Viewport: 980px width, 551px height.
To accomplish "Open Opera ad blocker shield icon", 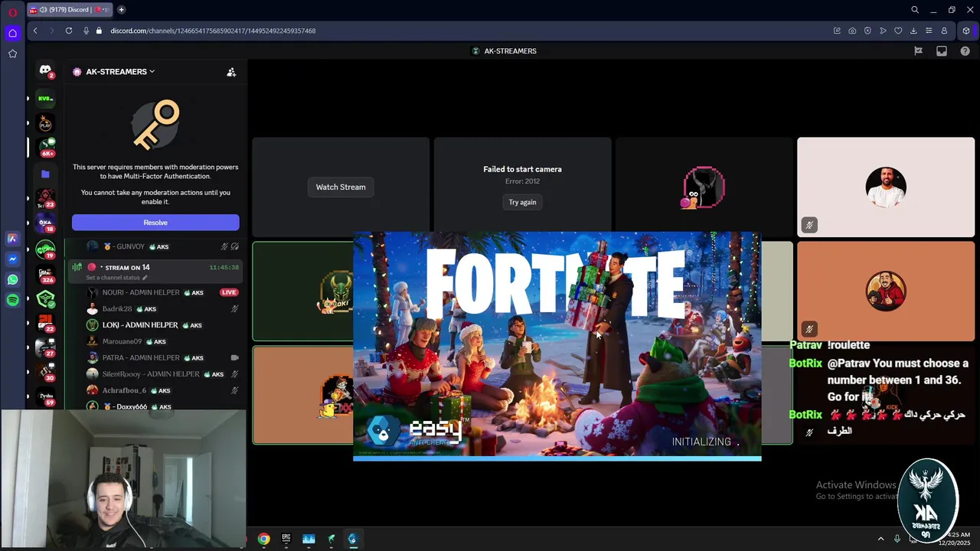I will (x=867, y=31).
